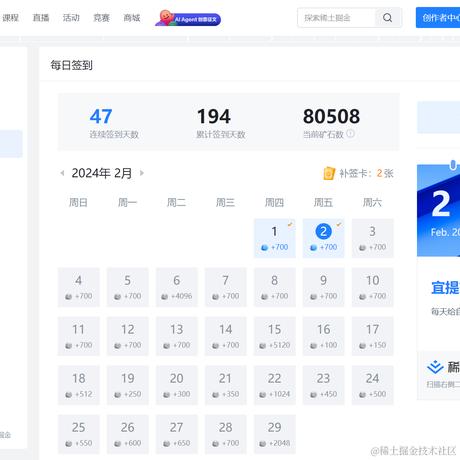Click ore icon on day 28
This screenshot has width=460, height=460.
tap(216, 444)
